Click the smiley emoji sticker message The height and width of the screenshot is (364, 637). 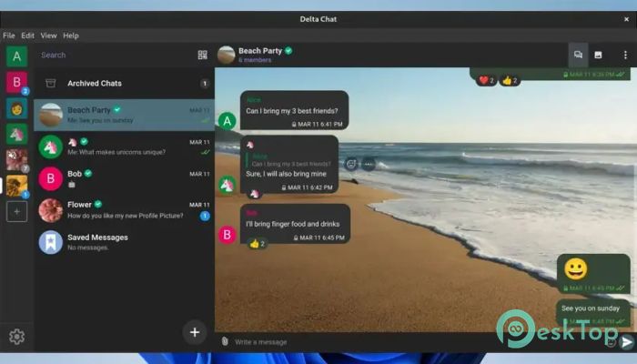(593, 274)
